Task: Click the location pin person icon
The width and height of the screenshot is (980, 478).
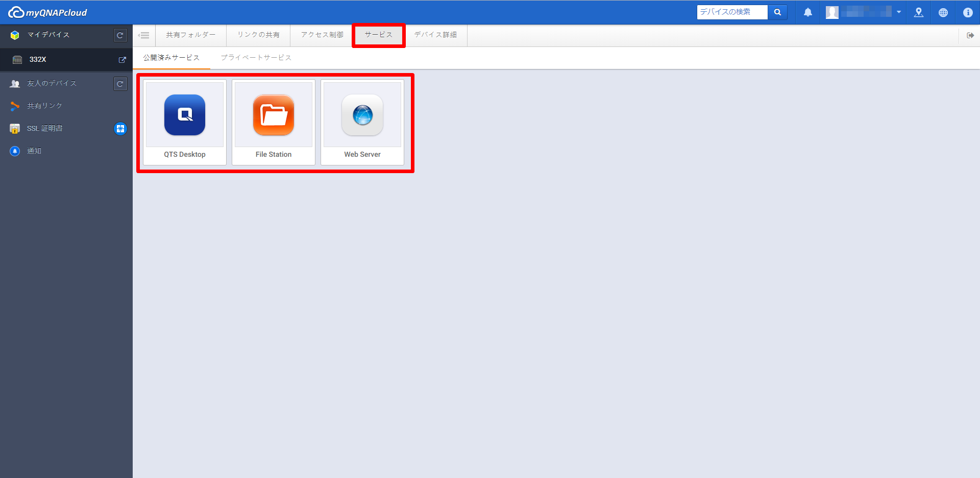Action: click(x=919, y=12)
